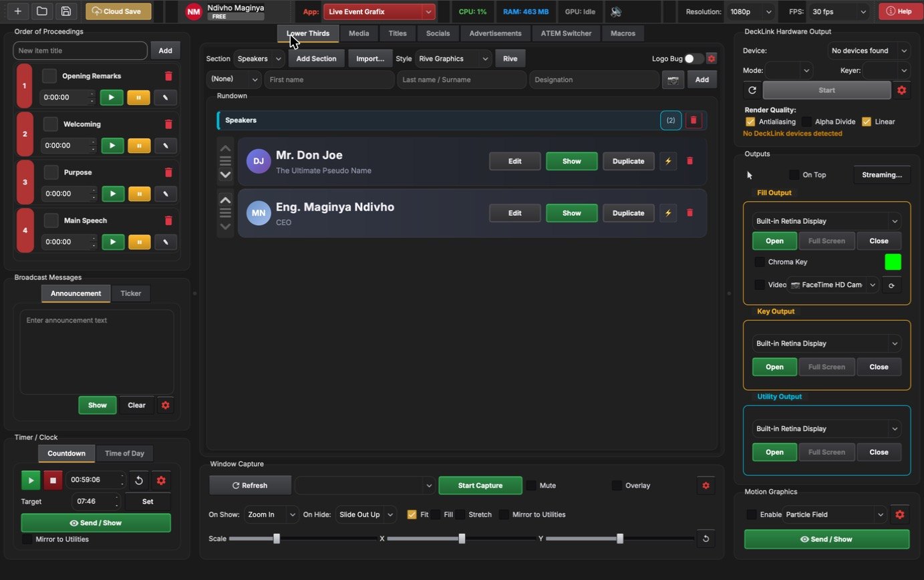Click the save disk icon in top toolbar

coord(65,11)
